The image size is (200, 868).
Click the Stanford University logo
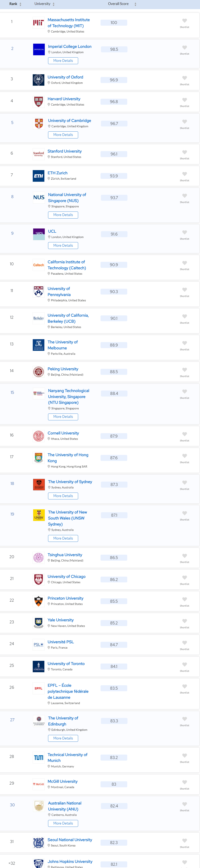[39, 154]
